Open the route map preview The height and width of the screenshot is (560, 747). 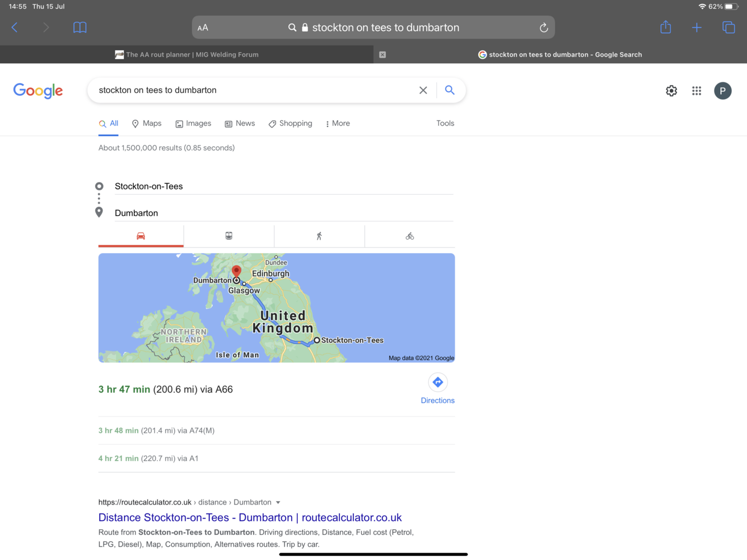click(x=277, y=307)
